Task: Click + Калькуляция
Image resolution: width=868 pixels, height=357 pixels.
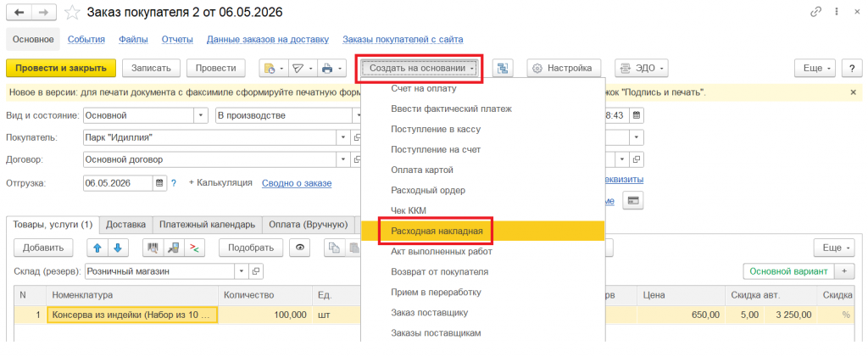Action: pos(221,182)
